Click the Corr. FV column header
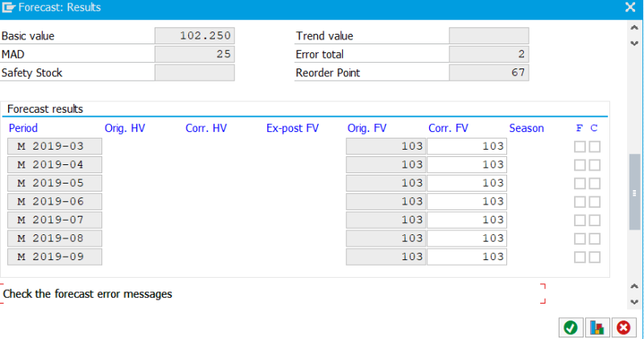Viewport: 644px width, 339px height. (x=448, y=128)
